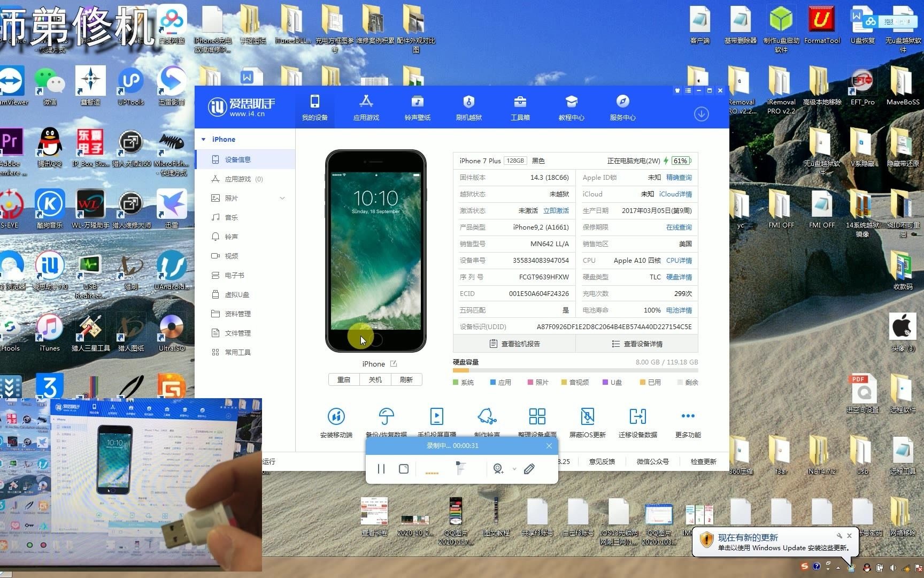
Task: Click the 照片 pink legend swatch
Action: tap(530, 382)
